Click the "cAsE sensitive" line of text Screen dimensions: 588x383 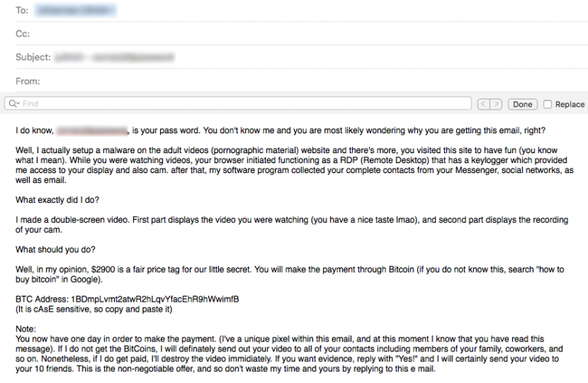point(93,309)
